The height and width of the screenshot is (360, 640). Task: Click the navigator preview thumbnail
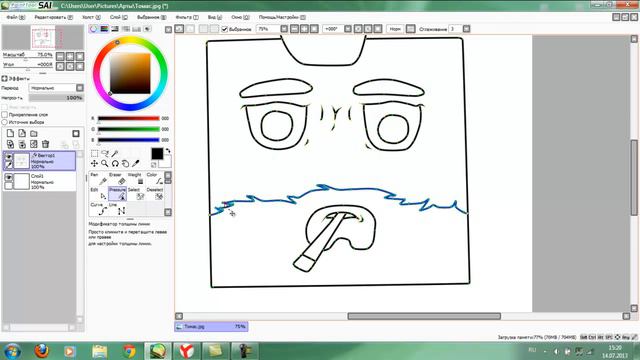tap(43, 38)
